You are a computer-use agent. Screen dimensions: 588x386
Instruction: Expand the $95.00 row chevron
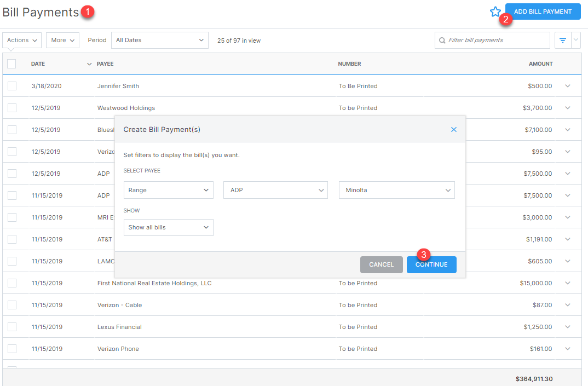tap(568, 152)
